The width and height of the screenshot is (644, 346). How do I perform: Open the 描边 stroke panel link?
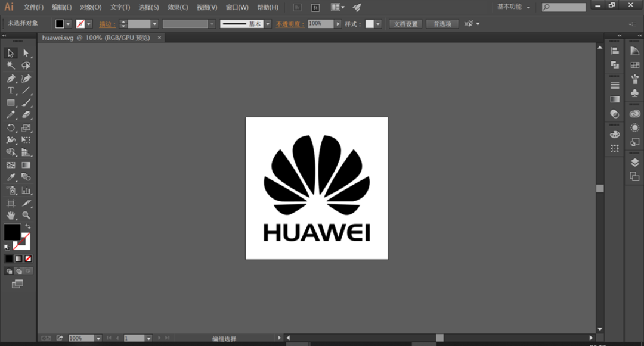pyautogui.click(x=107, y=24)
